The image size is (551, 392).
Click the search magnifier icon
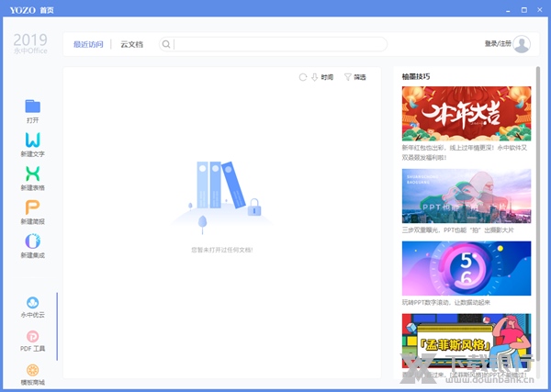[166, 44]
